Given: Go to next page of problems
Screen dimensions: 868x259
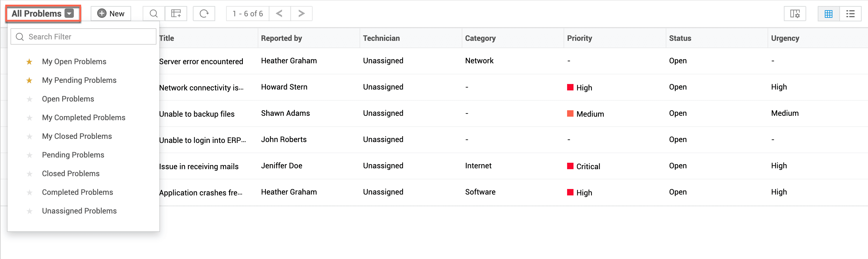Looking at the screenshot, I should click(301, 13).
